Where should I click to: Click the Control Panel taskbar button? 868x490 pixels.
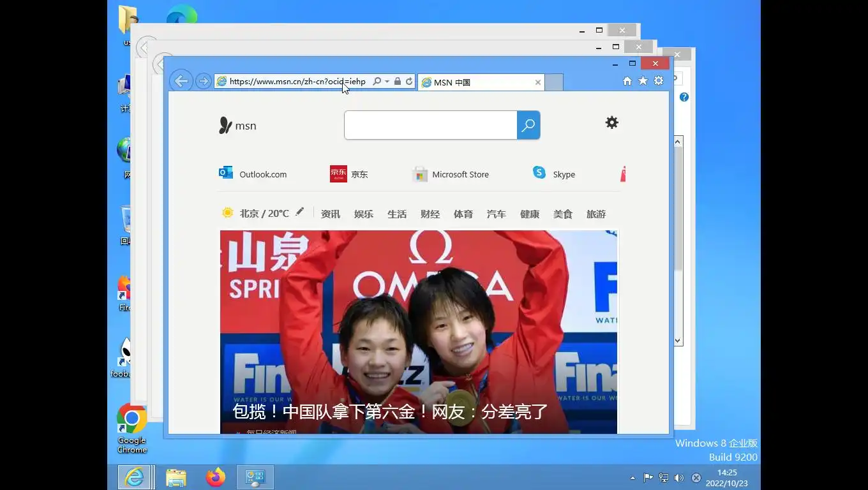coord(255,477)
